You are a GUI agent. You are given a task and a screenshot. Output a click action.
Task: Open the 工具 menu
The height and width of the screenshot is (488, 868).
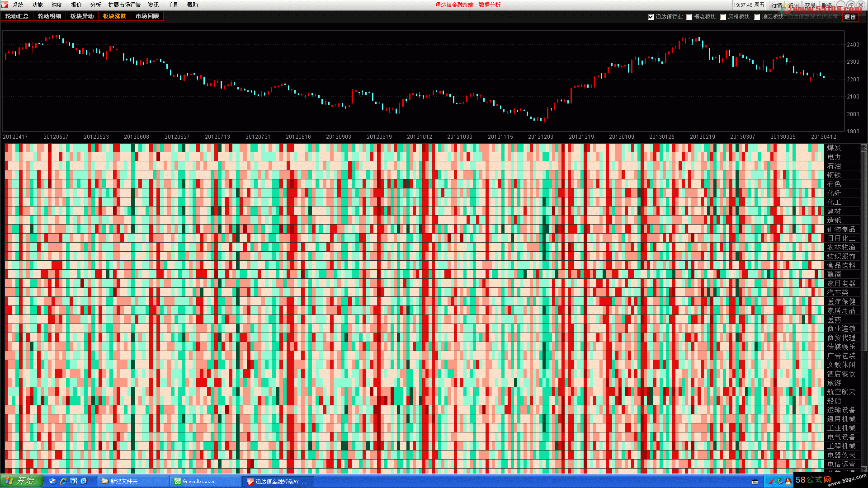[x=173, y=5]
